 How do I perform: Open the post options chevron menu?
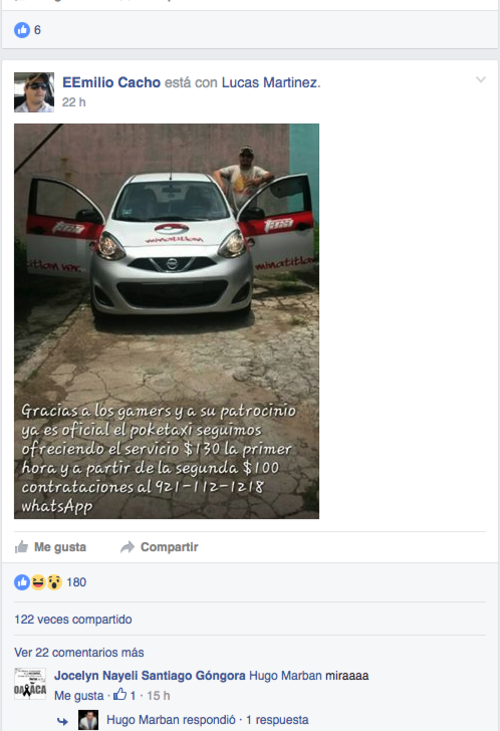(x=480, y=80)
